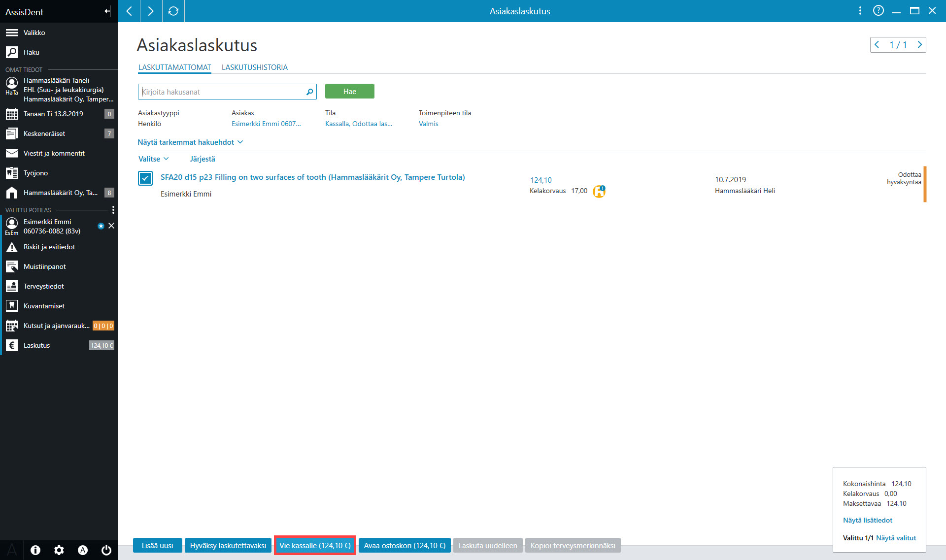Expand Näytä tarkemmat hakuehdot
Screen dimensions: 946x560
click(x=190, y=142)
